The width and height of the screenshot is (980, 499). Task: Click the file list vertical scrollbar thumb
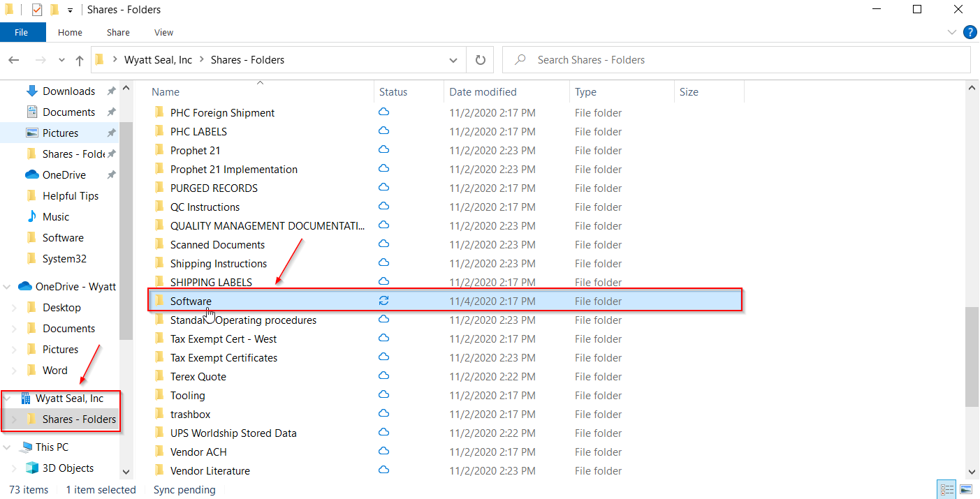972,357
